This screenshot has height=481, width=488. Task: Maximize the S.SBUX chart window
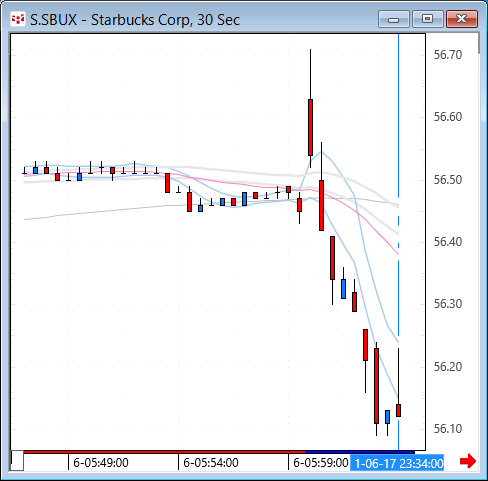point(427,19)
